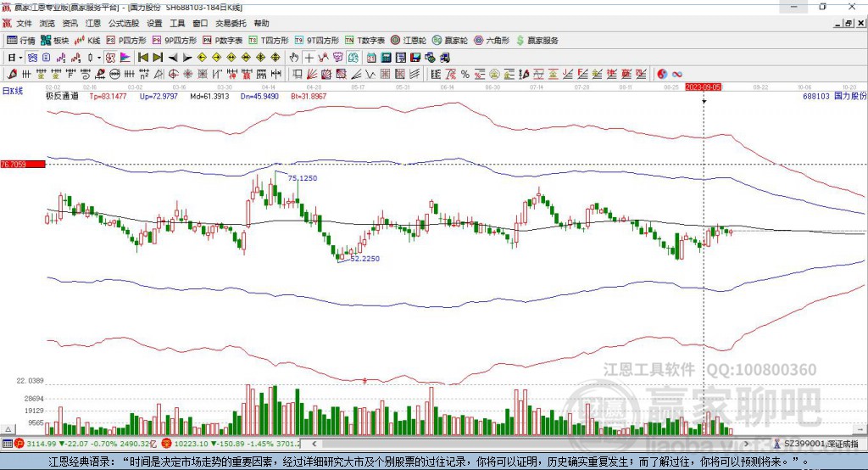Open the P四方形 tool
868x470 pixels.
tap(126, 41)
